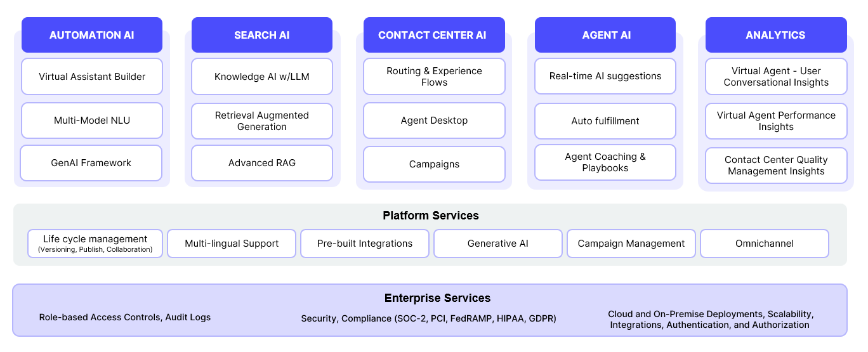868x352 pixels.
Task: Click the Analytics header
Action: coord(775,35)
